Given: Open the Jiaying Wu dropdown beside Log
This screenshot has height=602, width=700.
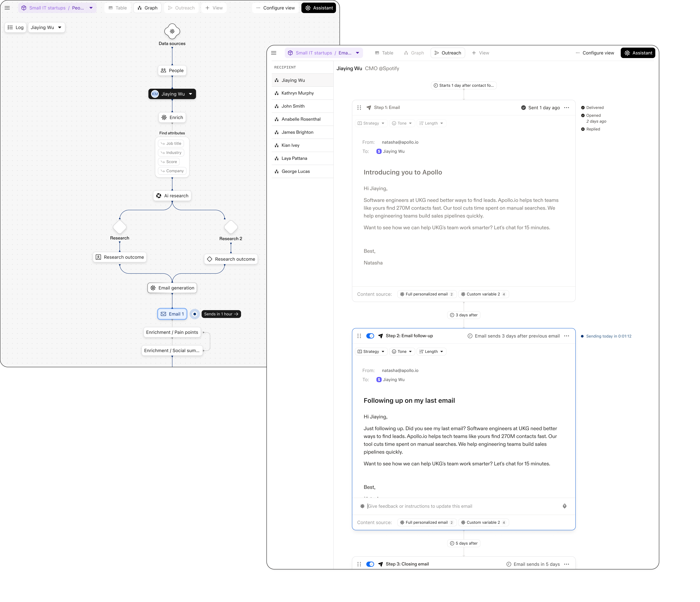Looking at the screenshot, I should coord(46,27).
